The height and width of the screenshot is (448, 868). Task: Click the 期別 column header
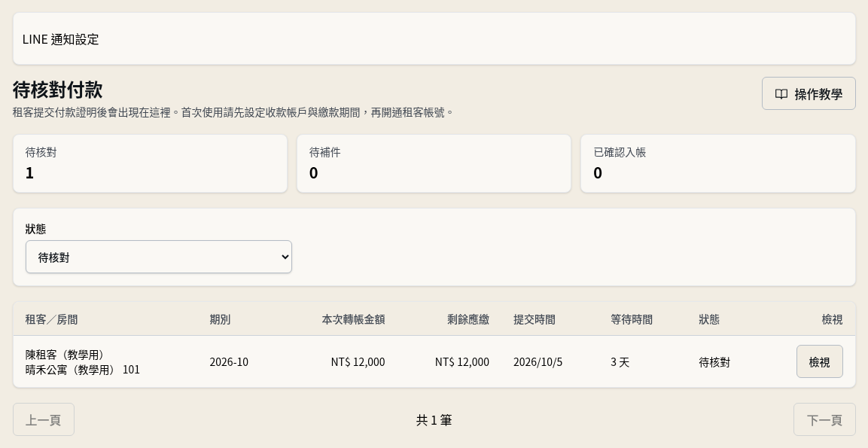coord(220,319)
